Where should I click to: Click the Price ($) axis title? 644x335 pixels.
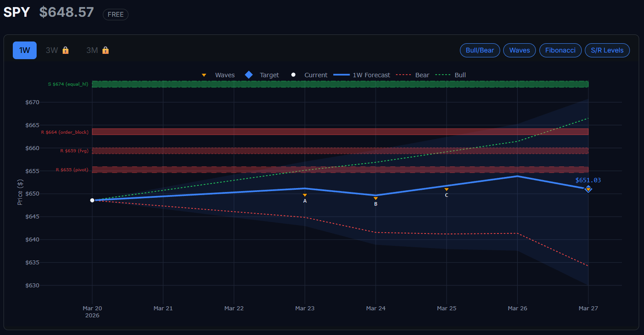[x=20, y=192]
